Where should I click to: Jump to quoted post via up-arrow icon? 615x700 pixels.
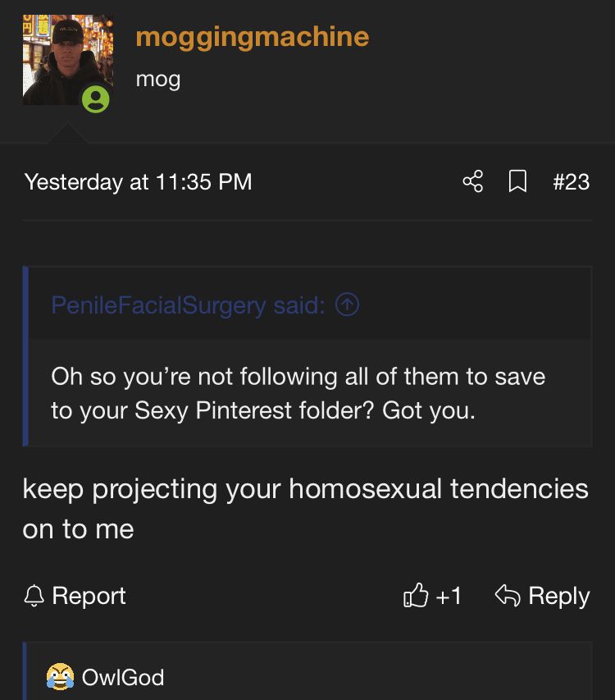[x=347, y=305]
